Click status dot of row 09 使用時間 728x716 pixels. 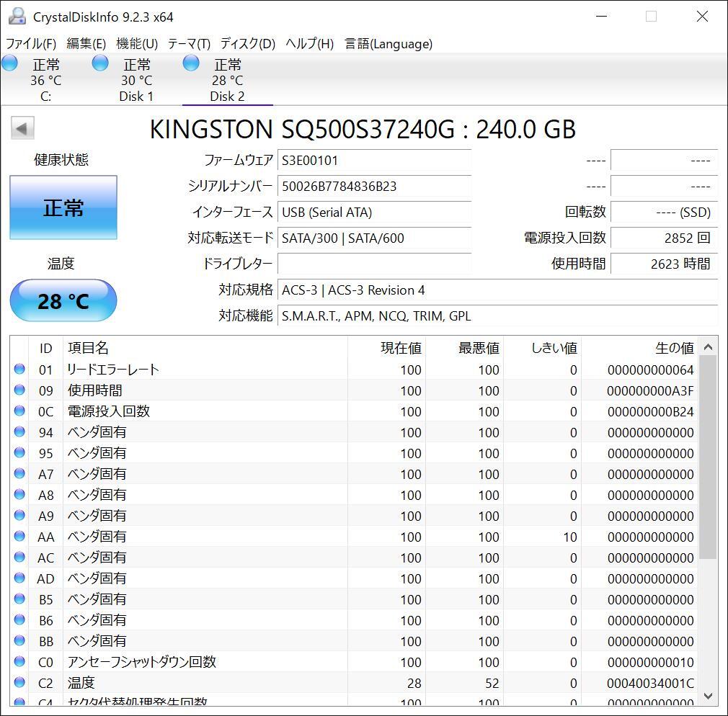point(19,390)
